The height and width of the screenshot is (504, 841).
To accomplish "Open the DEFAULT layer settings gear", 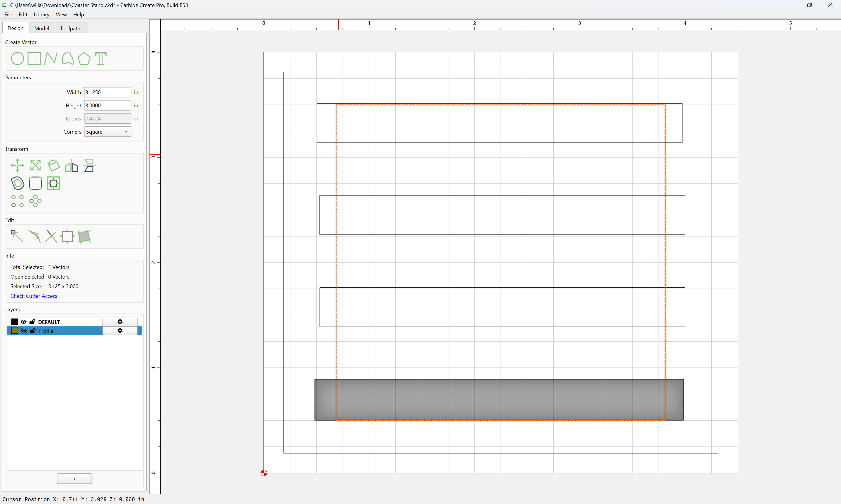I will [x=120, y=322].
